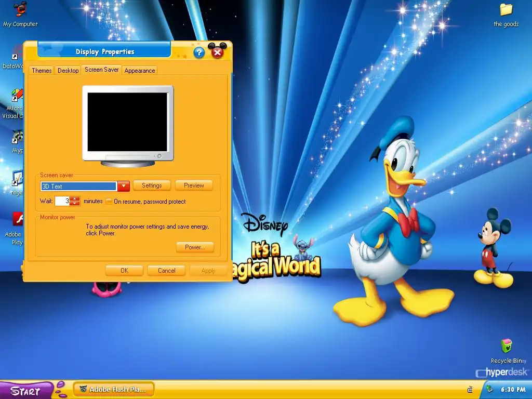The image size is (532, 399).
Task: Open the Power settings button
Action: (x=195, y=247)
